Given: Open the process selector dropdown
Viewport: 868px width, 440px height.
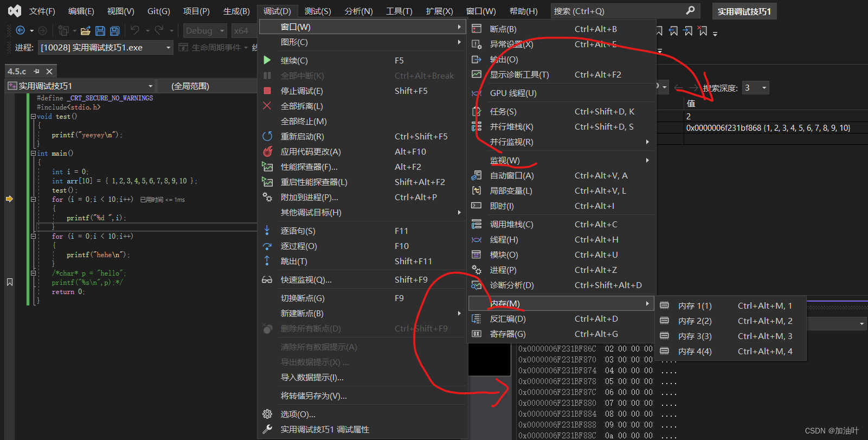Looking at the screenshot, I should point(106,48).
